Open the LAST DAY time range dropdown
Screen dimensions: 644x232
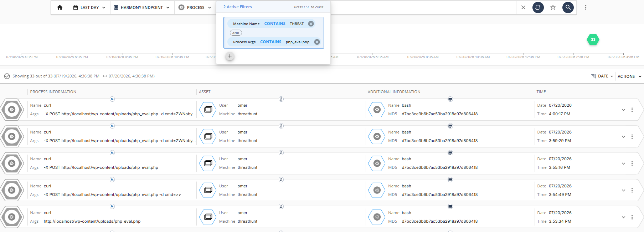(89, 7)
